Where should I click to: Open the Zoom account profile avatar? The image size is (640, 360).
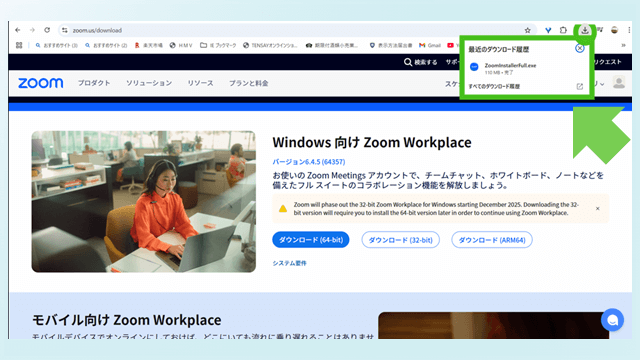coord(619,83)
